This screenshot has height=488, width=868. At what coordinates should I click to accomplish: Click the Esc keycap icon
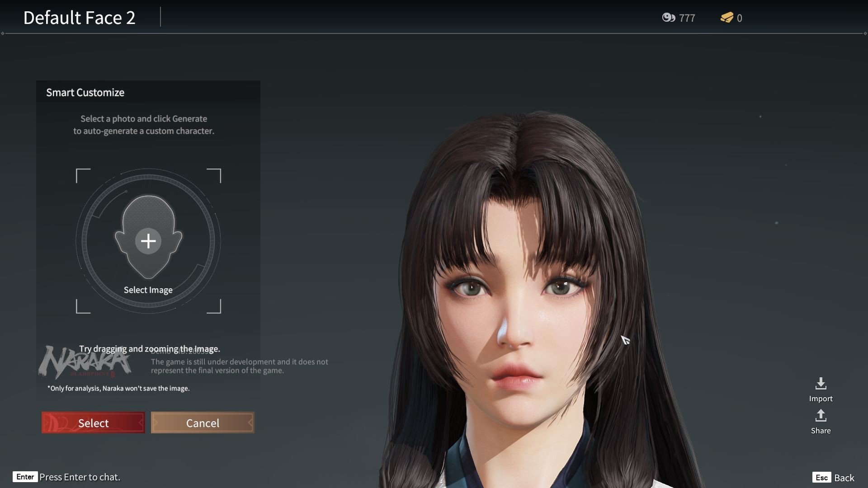point(821,478)
